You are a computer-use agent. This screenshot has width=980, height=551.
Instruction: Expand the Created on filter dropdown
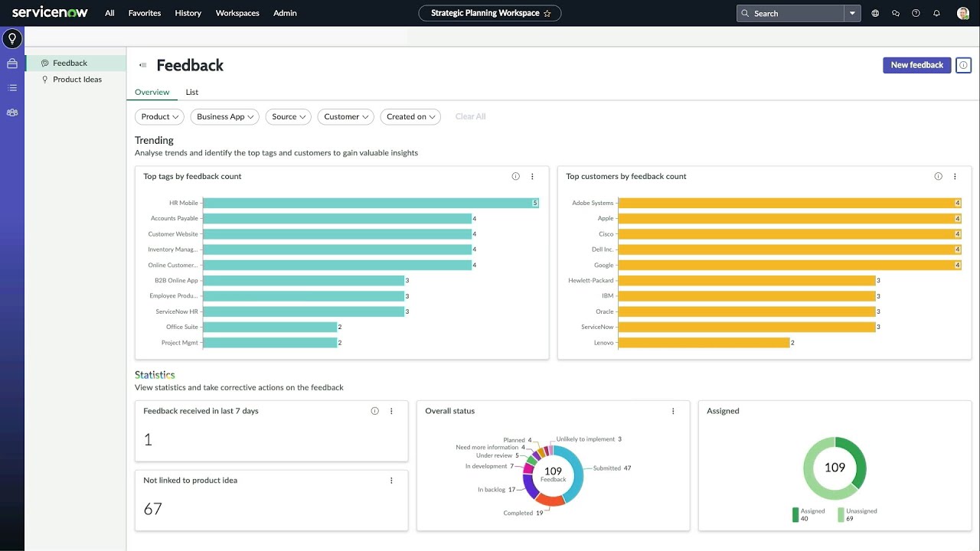click(410, 116)
